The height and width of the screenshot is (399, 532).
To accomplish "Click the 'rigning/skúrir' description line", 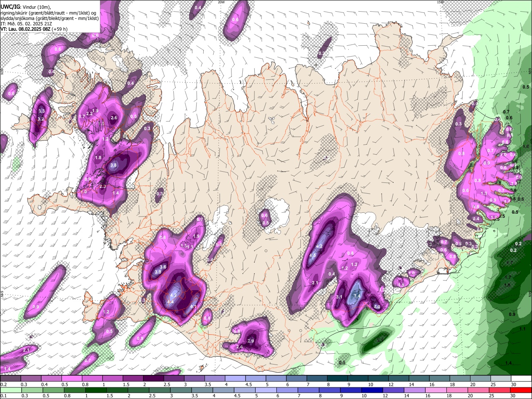I will tap(48, 12).
